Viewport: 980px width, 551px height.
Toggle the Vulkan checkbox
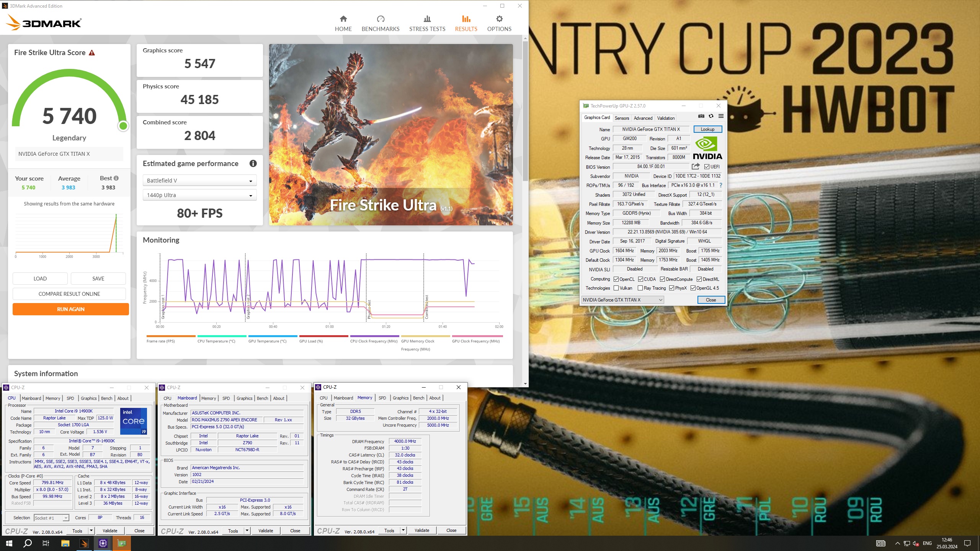[616, 288]
